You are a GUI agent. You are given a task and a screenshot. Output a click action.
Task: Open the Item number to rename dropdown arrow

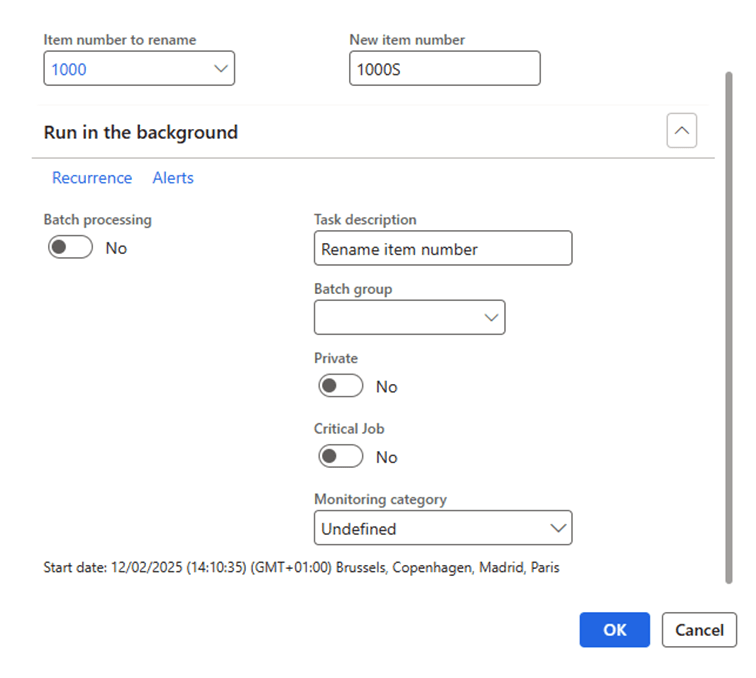point(221,69)
